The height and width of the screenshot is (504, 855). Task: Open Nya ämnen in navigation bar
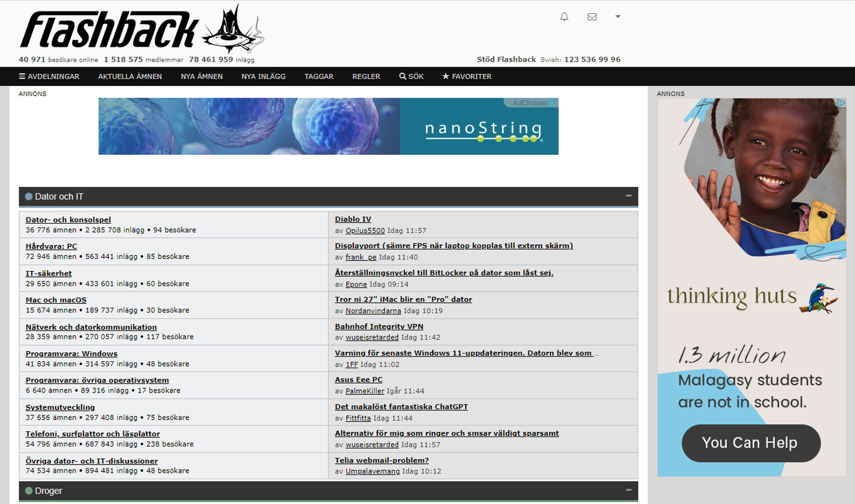coord(202,77)
